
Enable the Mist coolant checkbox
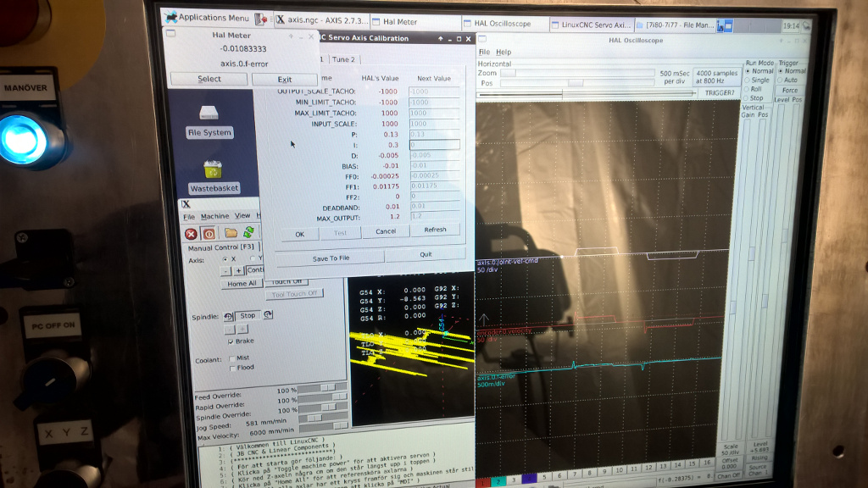click(x=232, y=358)
